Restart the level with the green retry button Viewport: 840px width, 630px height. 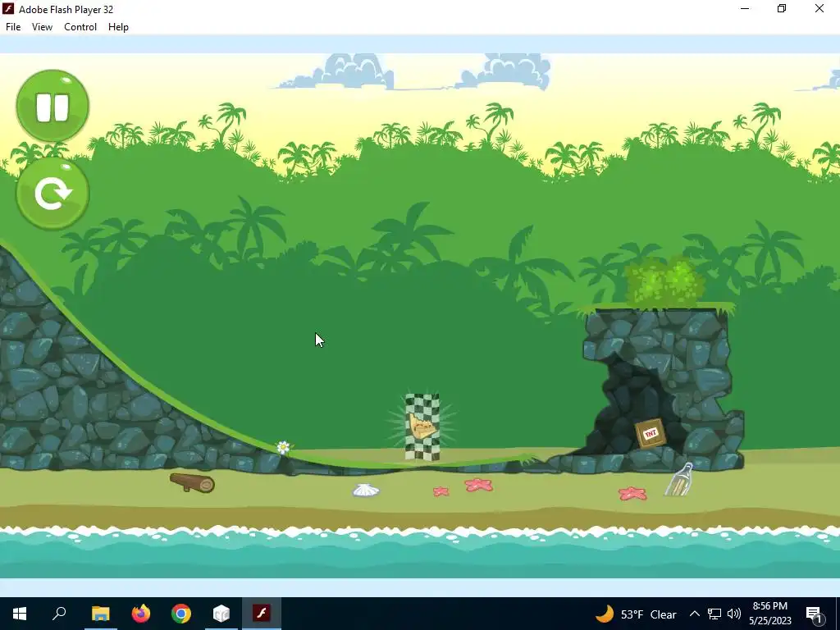[52, 194]
